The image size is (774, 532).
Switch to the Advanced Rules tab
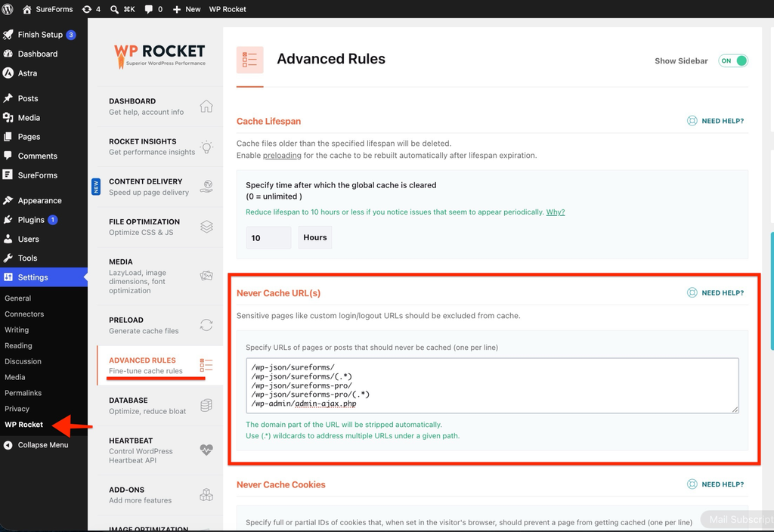pos(159,365)
